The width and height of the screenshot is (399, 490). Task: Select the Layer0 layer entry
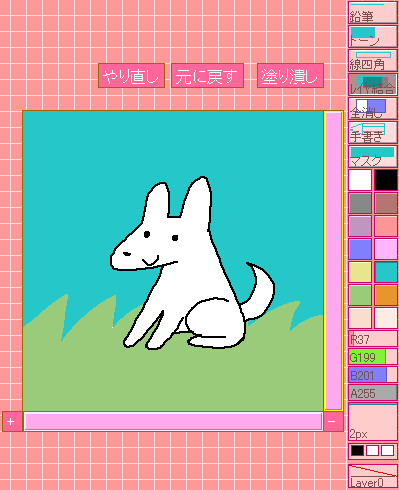pos(373,476)
